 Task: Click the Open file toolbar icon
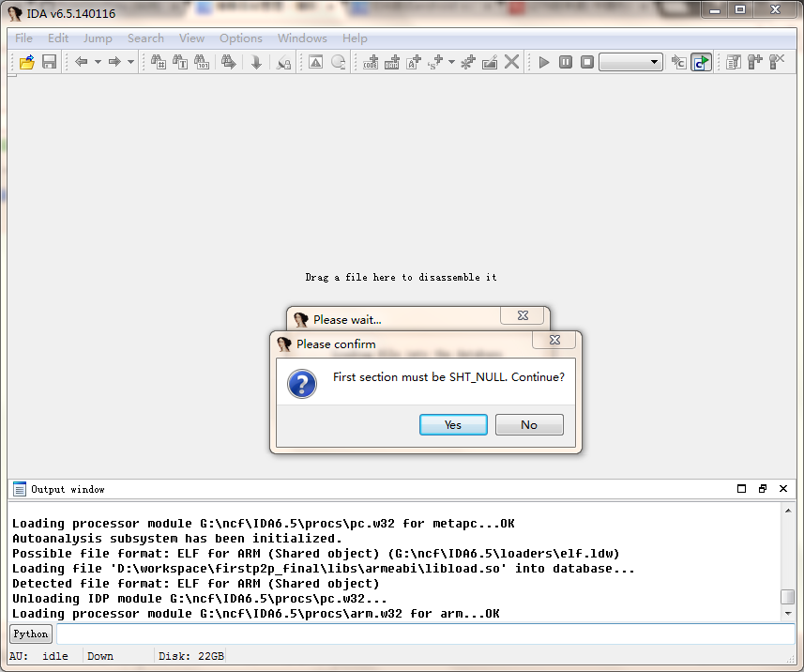point(27,62)
